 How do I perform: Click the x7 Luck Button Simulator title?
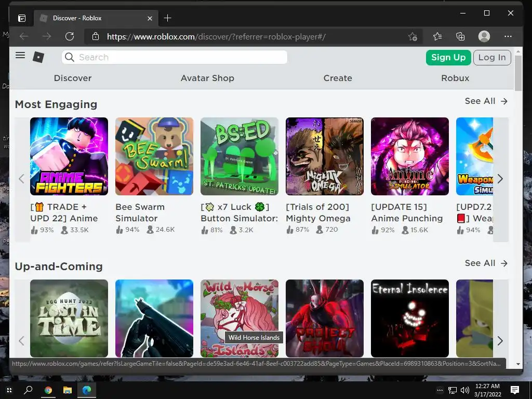pyautogui.click(x=240, y=212)
